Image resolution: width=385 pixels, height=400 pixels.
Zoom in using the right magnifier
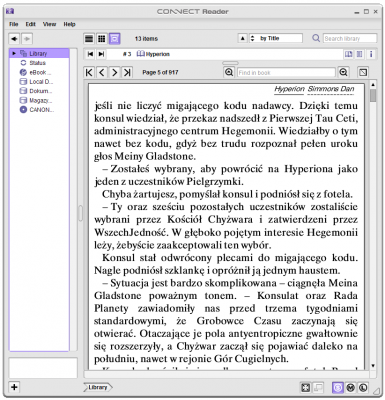point(343,72)
